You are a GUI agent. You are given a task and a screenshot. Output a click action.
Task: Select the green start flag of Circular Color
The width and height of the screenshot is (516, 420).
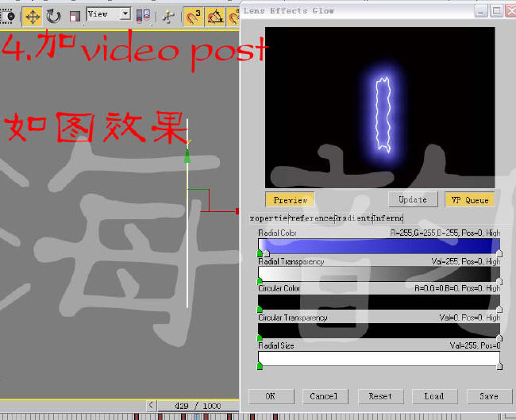pyautogui.click(x=260, y=309)
